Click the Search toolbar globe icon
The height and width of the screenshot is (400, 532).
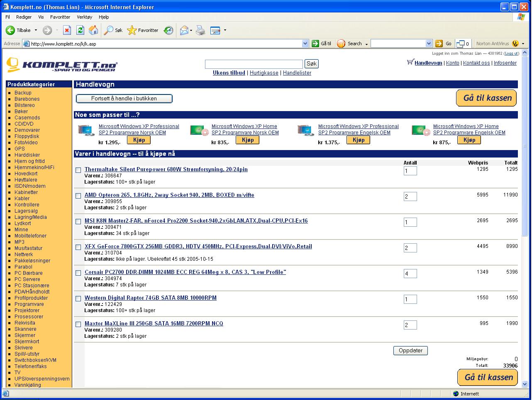pos(341,44)
